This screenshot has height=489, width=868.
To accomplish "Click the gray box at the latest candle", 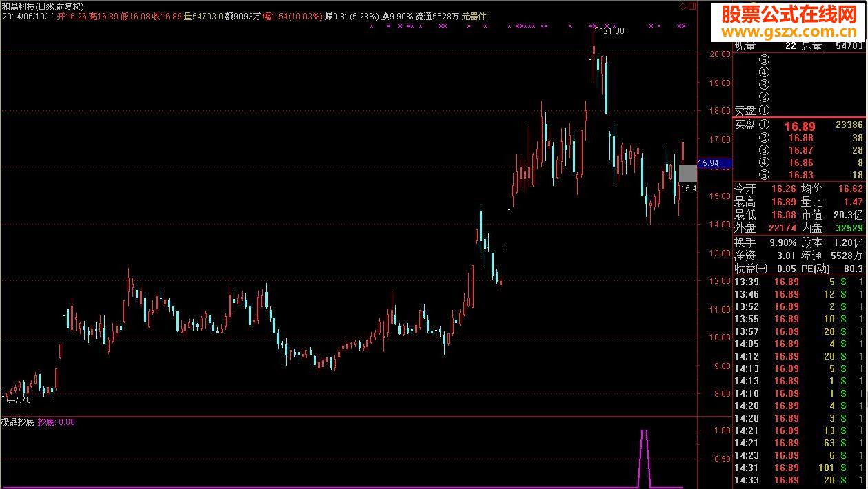I will (688, 174).
